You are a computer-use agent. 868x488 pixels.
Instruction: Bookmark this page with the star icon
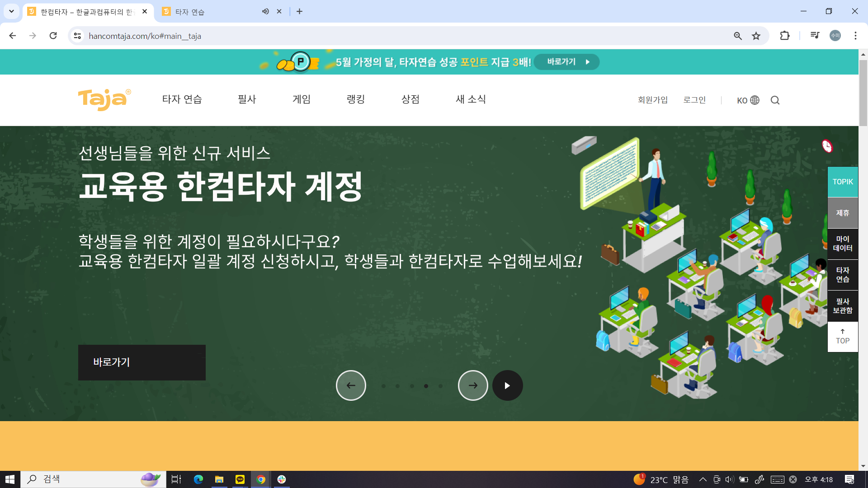point(756,36)
